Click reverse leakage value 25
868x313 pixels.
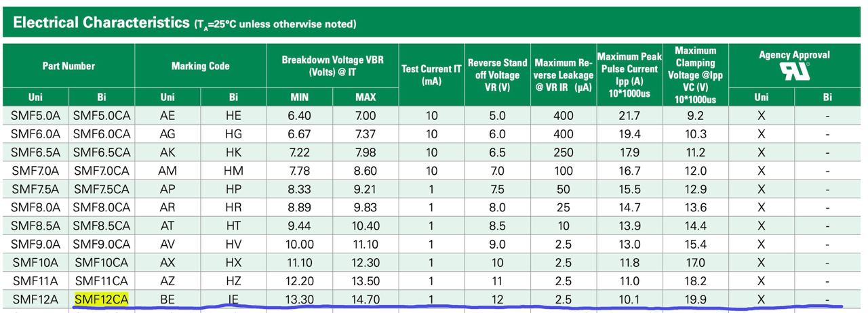click(563, 207)
